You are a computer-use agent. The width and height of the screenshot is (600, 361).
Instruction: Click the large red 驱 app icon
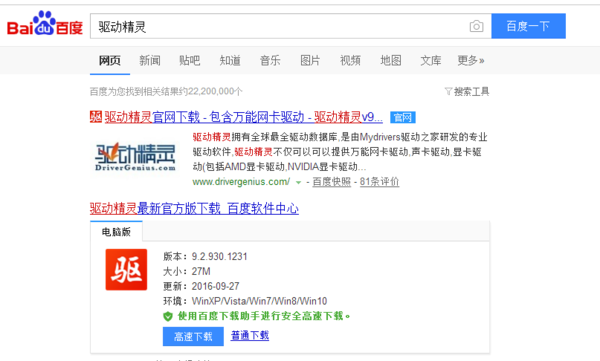pyautogui.click(x=126, y=270)
